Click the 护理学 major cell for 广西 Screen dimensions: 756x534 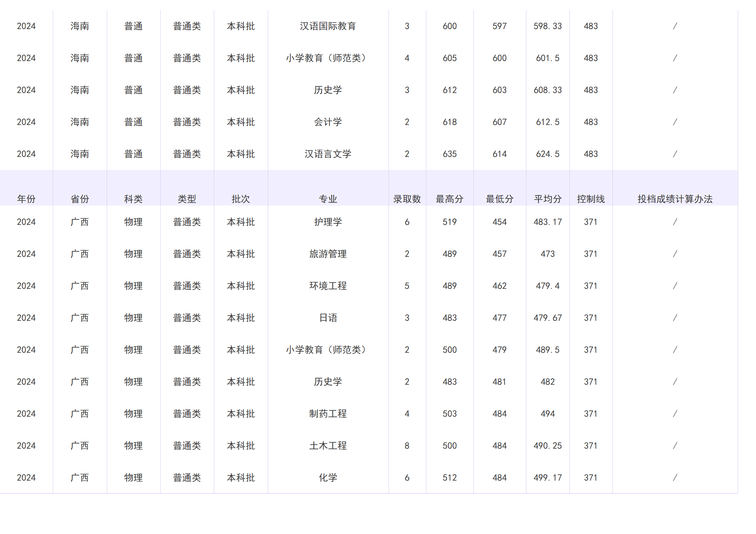[x=328, y=222]
